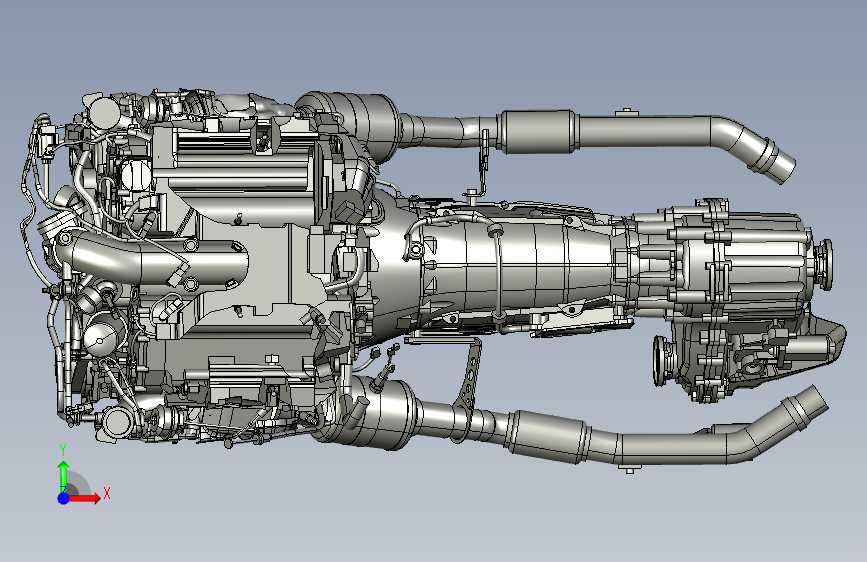Viewport: 867px width, 562px height.
Task: Click the green Y axis arrow
Action: coord(64,476)
